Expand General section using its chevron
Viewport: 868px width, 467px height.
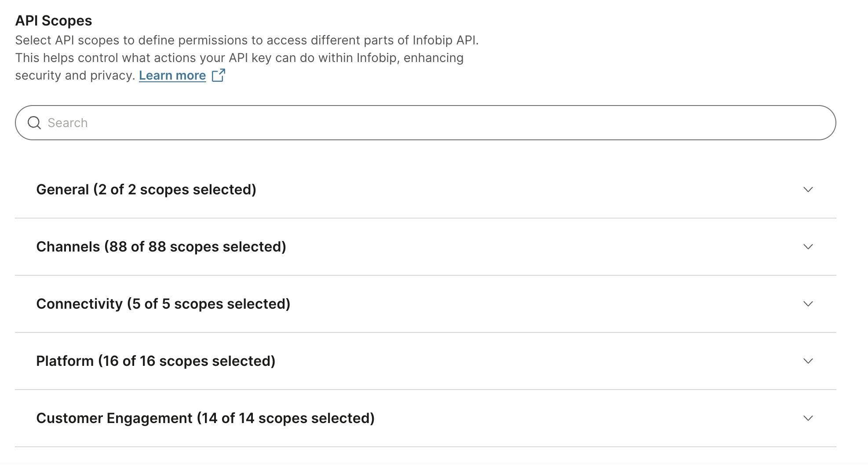pos(808,190)
